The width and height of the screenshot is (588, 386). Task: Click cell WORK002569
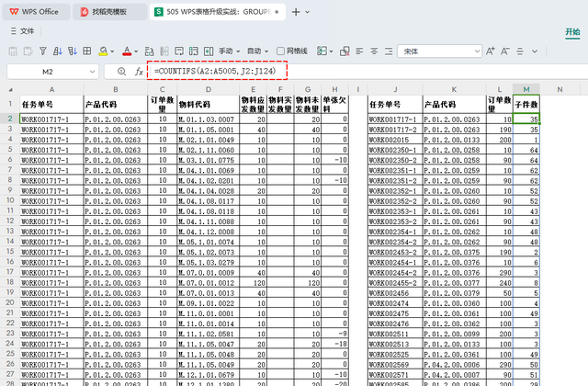coord(395,365)
